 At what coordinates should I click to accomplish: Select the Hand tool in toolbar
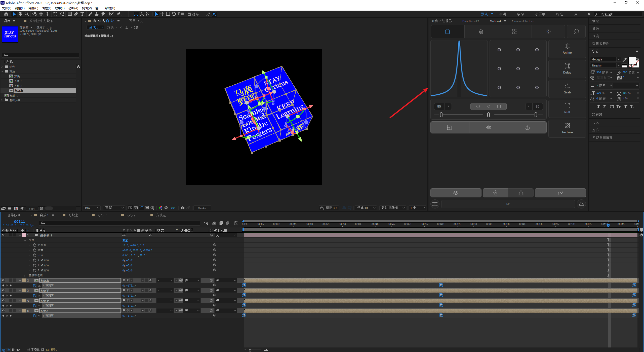coord(20,14)
